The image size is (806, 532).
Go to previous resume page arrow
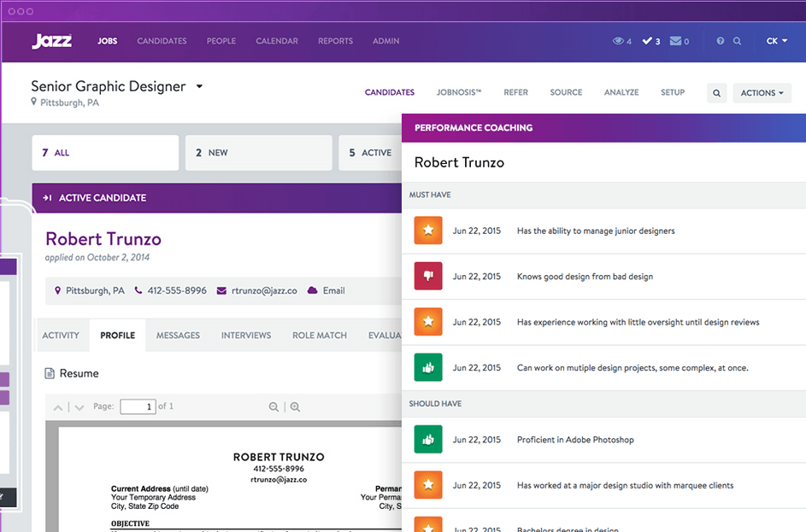58,407
